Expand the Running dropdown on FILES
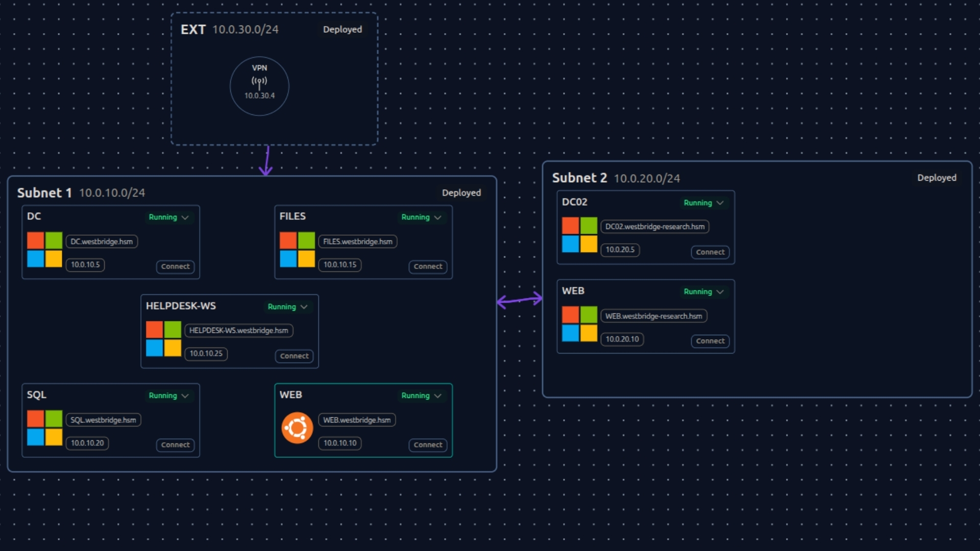 pos(421,217)
